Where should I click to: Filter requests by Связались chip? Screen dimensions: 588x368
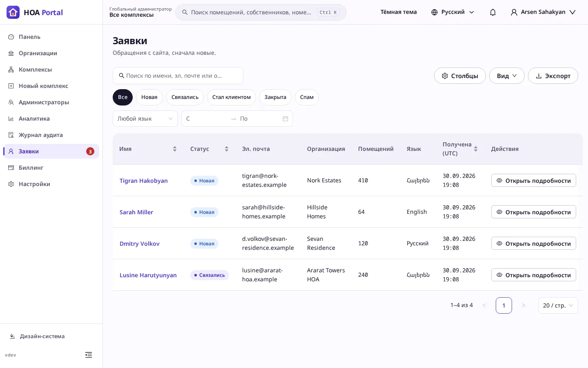185,97
